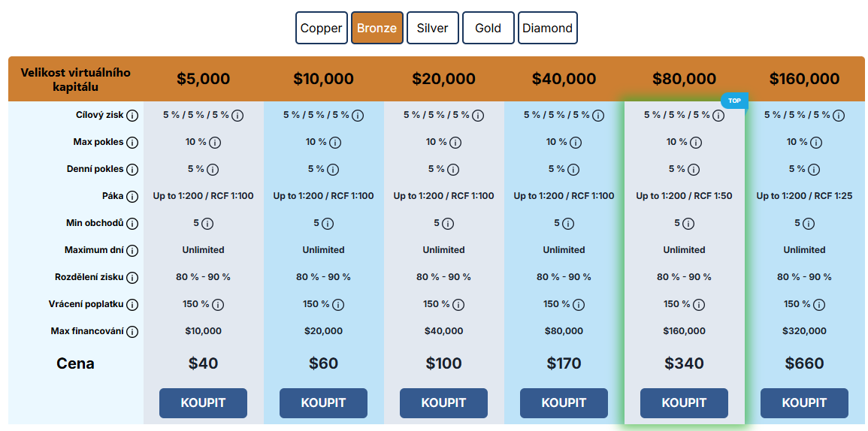Open info icon next to Rozdělení zisku
Image resolution: width=868 pixels, height=431 pixels.
(x=132, y=278)
